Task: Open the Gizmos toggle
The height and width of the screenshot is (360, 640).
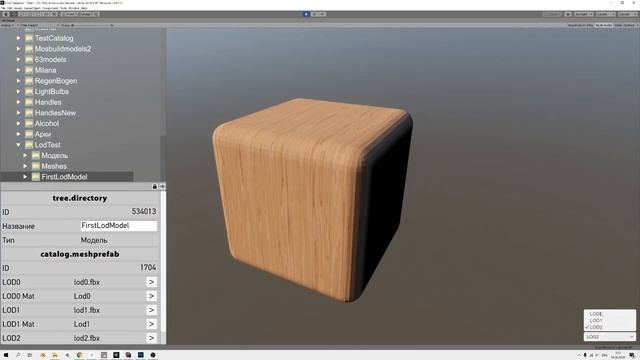Action: [x=631, y=25]
